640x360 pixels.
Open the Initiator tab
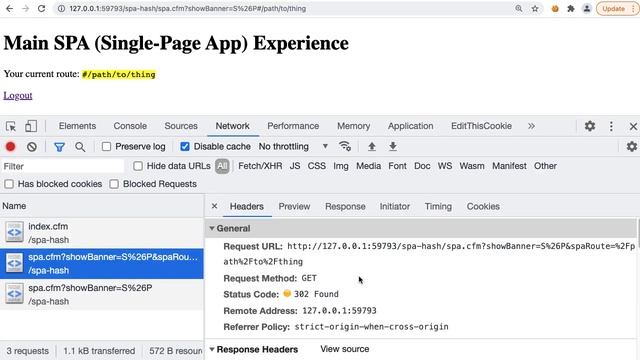tap(395, 207)
